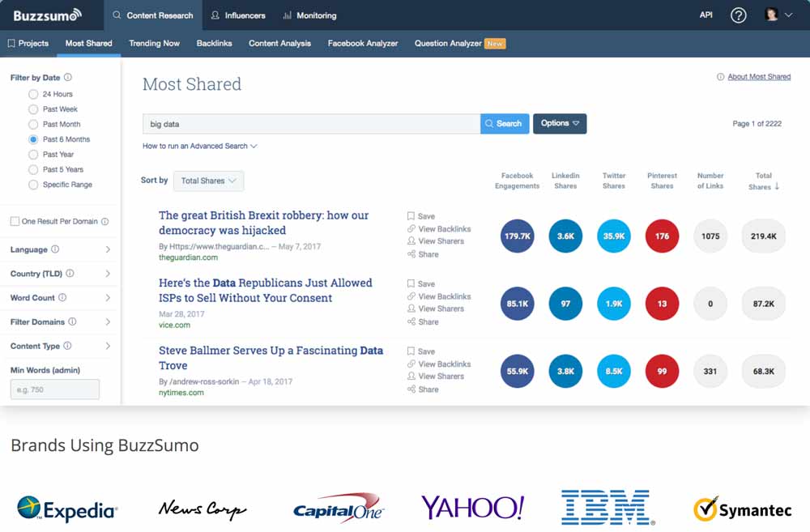Open the Projects tab
The image size is (810, 532).
pyautogui.click(x=28, y=44)
